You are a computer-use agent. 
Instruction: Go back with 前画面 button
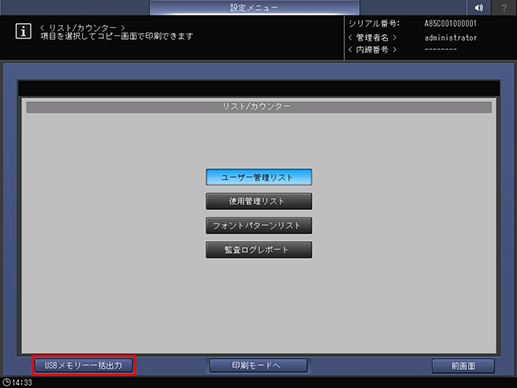(463, 366)
